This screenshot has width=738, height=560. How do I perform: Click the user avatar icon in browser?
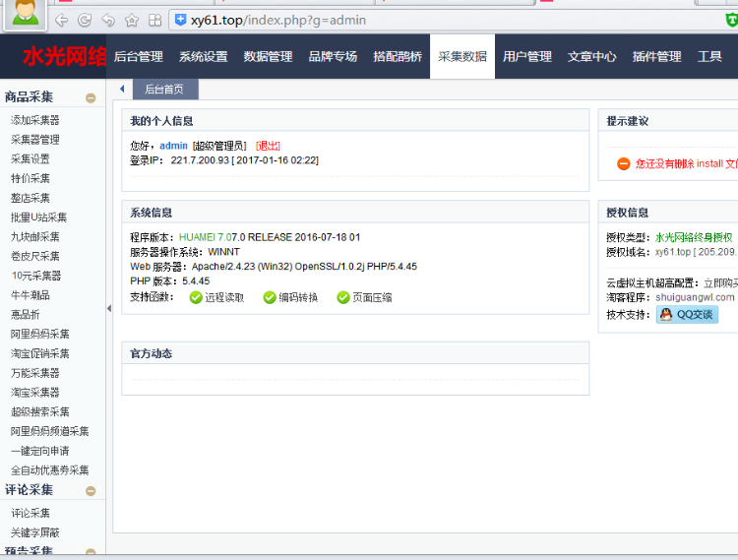click(27, 14)
